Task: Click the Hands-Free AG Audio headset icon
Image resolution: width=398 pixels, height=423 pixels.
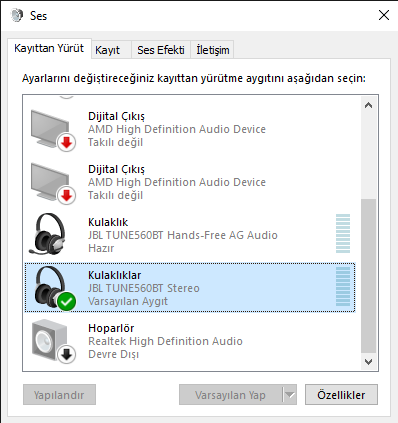Action: point(48,234)
